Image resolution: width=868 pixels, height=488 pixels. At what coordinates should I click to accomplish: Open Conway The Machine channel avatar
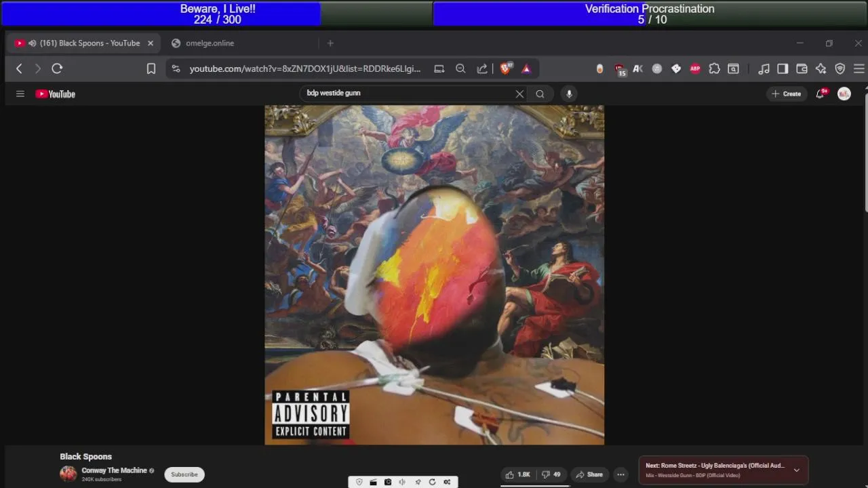[x=68, y=474]
